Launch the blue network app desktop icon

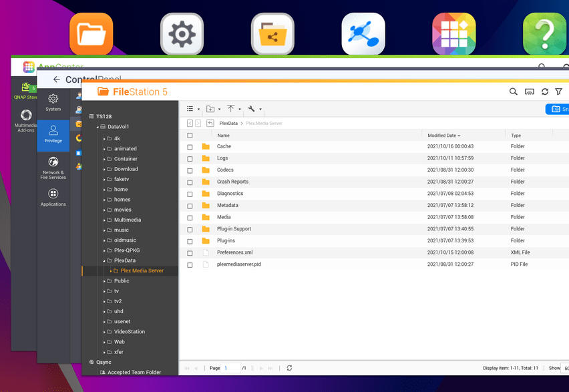[x=363, y=34]
